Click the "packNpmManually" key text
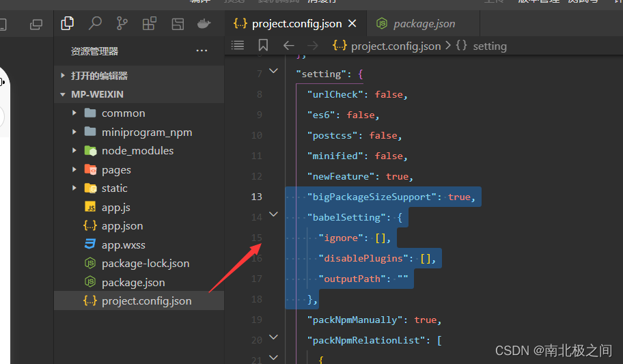Viewport: 623px width, 364px height. coord(355,320)
